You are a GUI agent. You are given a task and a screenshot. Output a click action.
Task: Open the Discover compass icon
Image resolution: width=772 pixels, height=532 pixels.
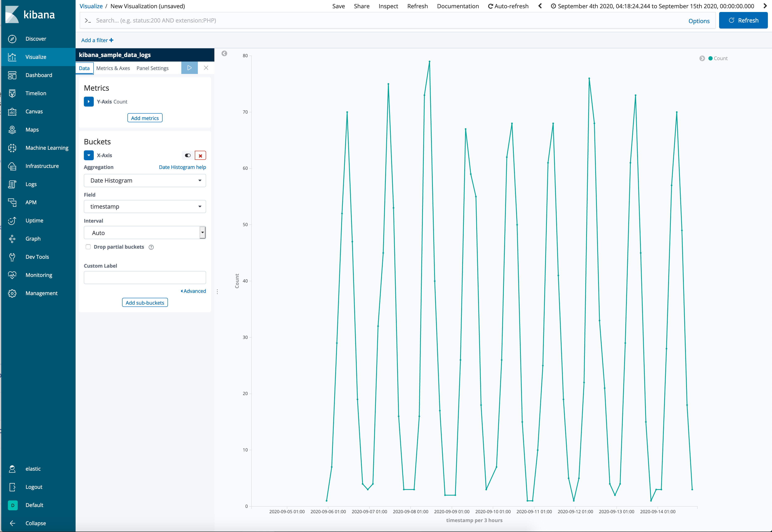(x=12, y=39)
